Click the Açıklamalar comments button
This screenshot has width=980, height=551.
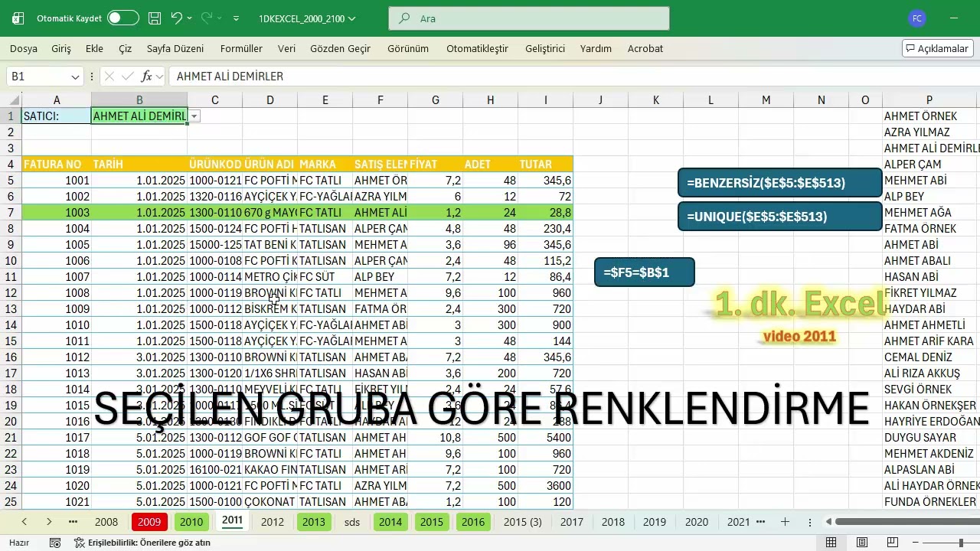937,48
